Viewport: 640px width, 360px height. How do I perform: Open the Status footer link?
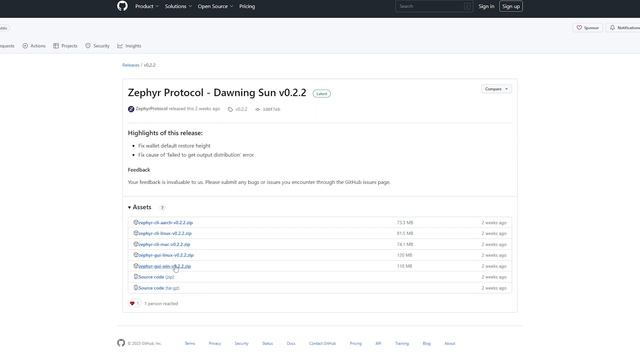pos(267,343)
